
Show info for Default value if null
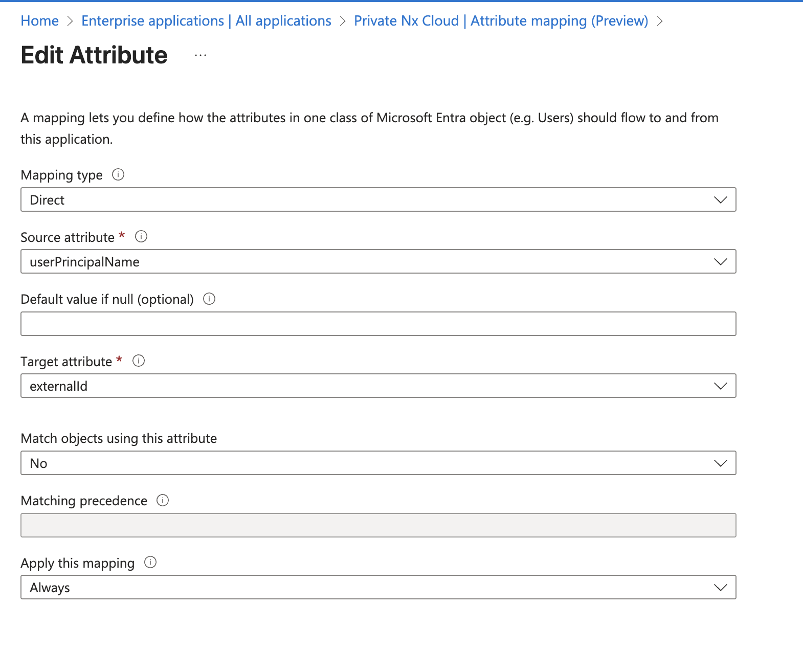pyautogui.click(x=209, y=299)
